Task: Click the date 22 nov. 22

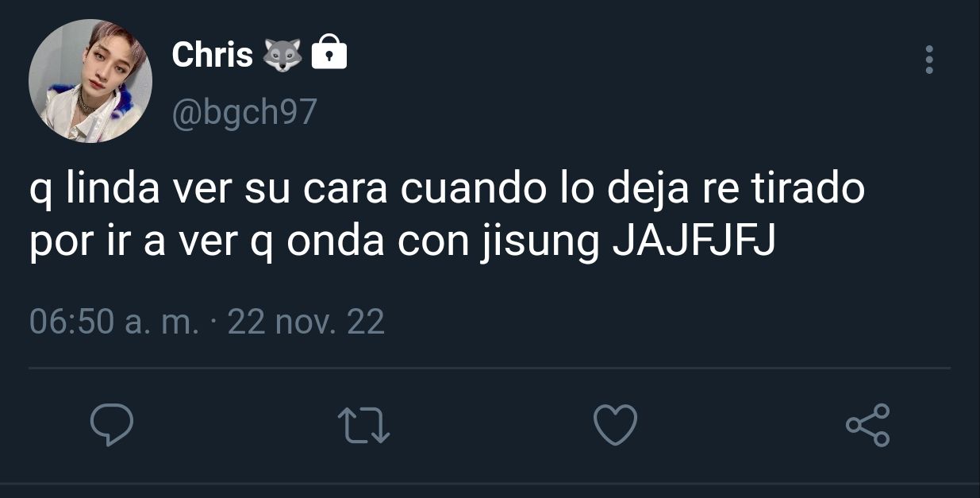Action: (306, 322)
